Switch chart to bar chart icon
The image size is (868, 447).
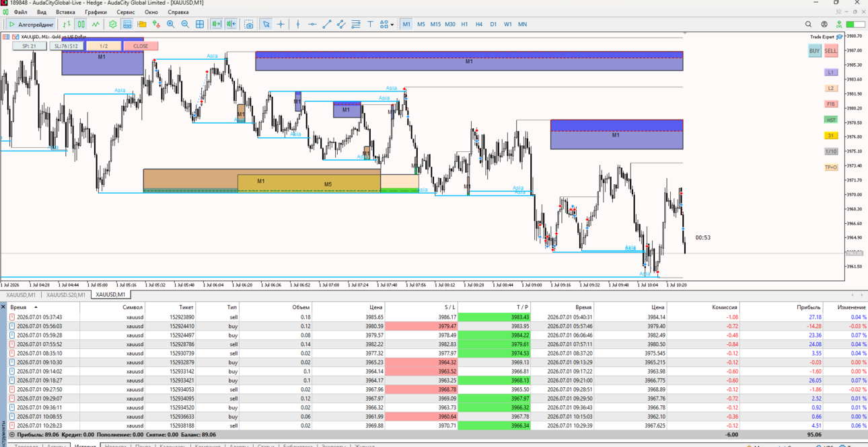click(x=67, y=24)
